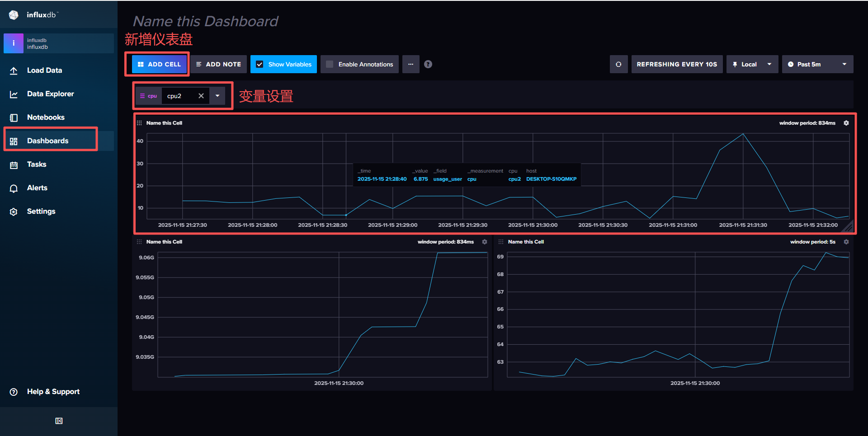This screenshot has height=436, width=868.
Task: Open the help question mark icon
Action: coord(428,64)
